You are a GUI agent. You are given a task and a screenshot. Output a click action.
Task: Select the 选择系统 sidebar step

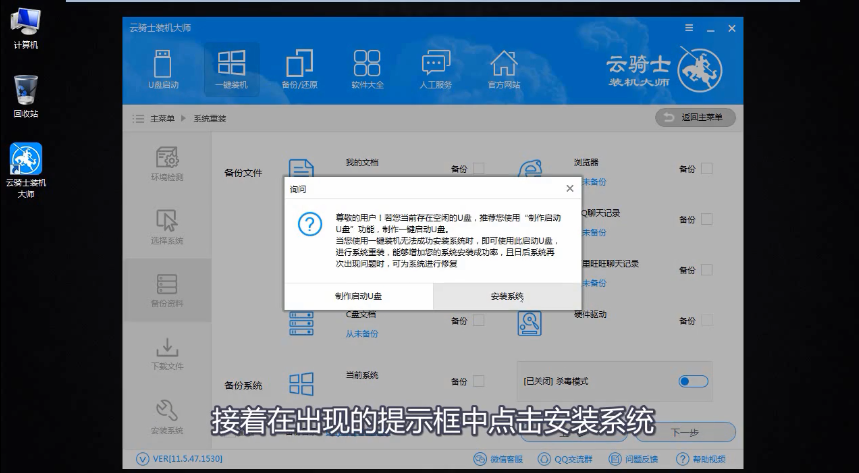(167, 226)
